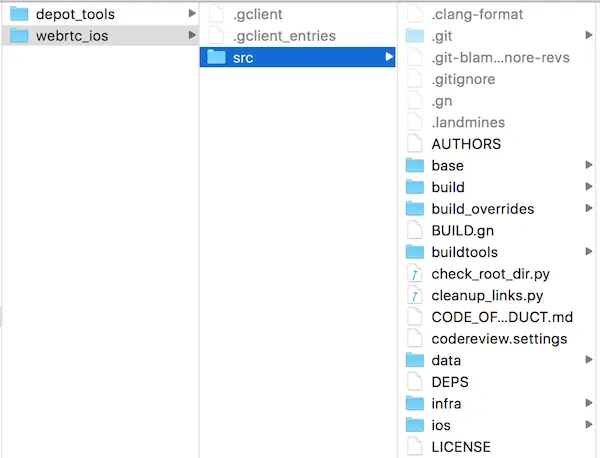Expand buildtools folder arrow
The image size is (600, 458).
click(x=589, y=251)
